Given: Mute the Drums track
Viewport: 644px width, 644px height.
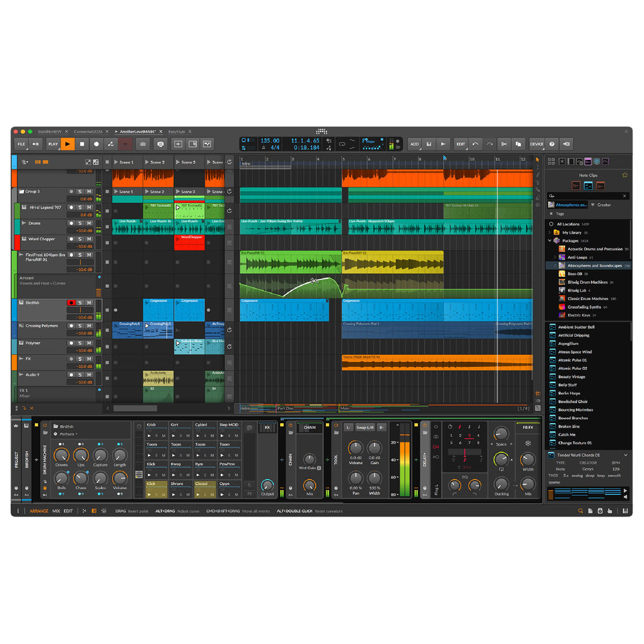Looking at the screenshot, I should click(x=89, y=223).
